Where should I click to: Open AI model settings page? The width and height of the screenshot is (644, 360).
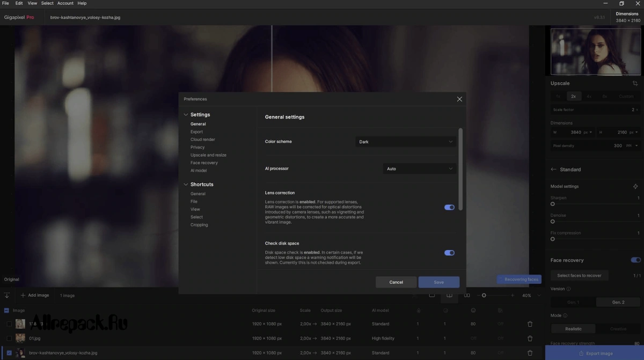[199, 171]
